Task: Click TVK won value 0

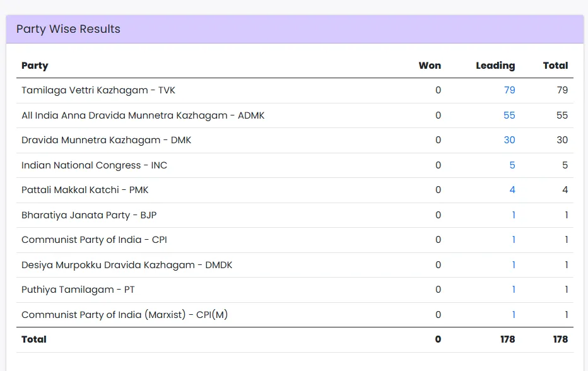Action: (x=438, y=90)
